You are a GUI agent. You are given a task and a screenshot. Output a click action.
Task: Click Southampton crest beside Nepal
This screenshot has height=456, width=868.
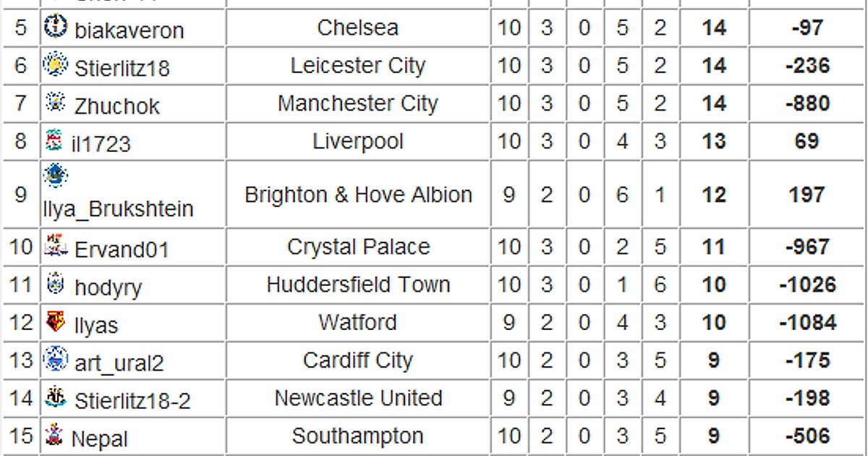pos(54,434)
